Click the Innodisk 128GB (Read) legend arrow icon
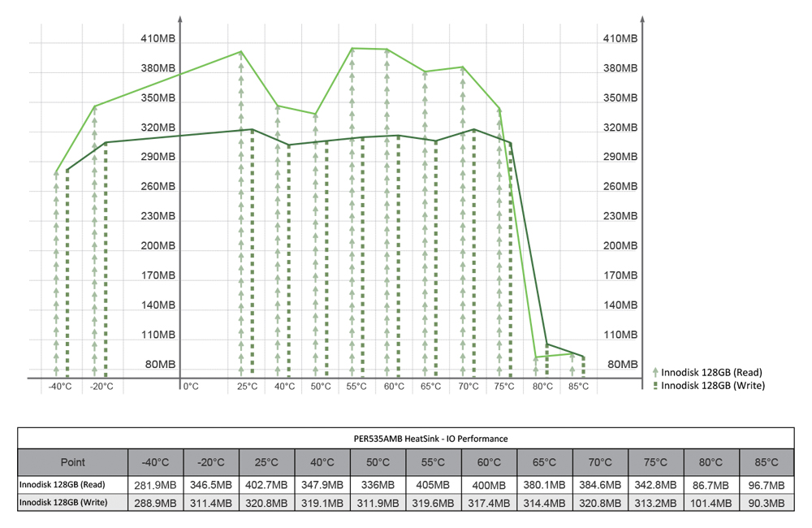The height and width of the screenshot is (528, 812). pos(654,373)
